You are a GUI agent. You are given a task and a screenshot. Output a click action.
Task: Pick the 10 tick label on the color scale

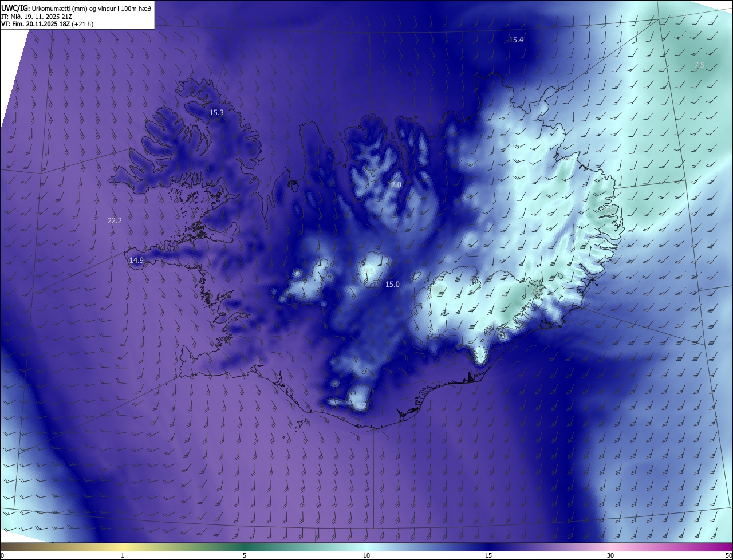coord(366,555)
